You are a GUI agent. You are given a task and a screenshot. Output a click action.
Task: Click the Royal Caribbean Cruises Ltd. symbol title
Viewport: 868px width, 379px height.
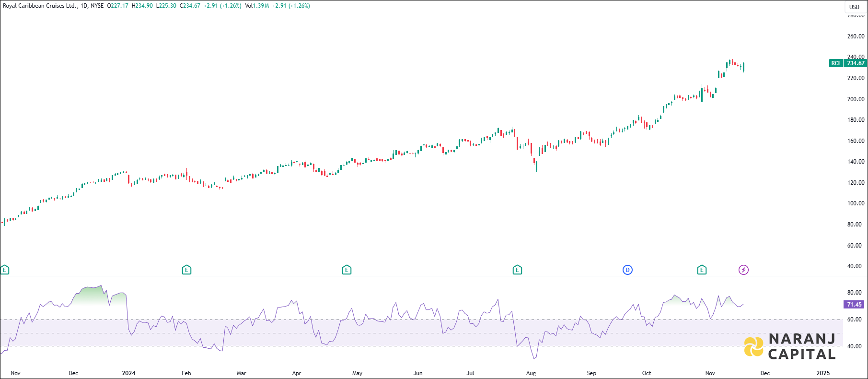40,6
